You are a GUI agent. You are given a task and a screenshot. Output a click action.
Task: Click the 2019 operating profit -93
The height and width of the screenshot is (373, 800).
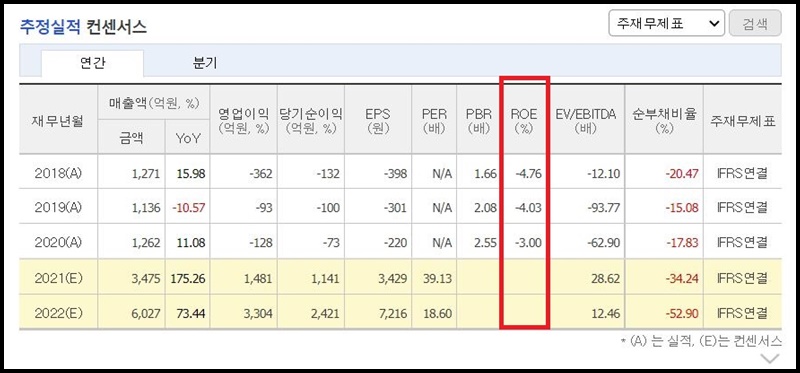coord(263,208)
